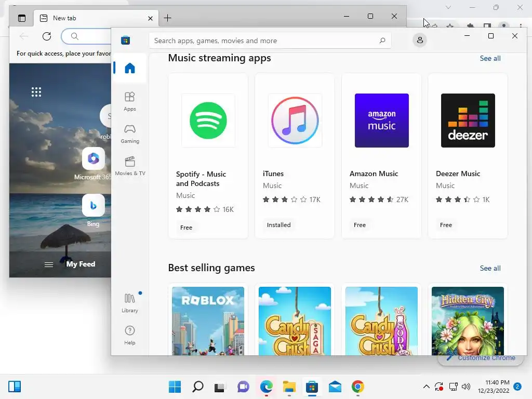This screenshot has width=532, height=399.
Task: Open Help in Store sidebar
Action: pyautogui.click(x=129, y=335)
